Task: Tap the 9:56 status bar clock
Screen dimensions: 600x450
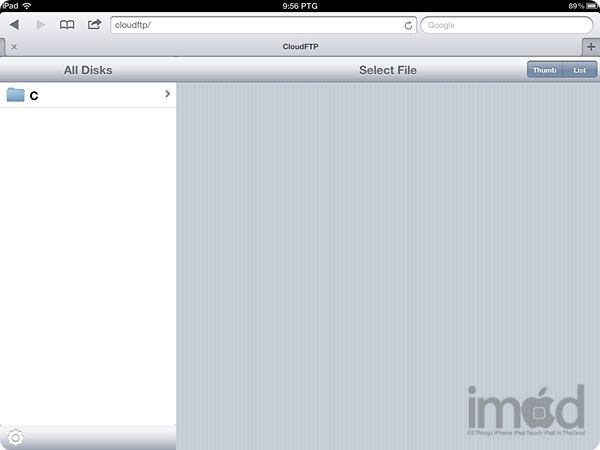Action: [x=299, y=6]
